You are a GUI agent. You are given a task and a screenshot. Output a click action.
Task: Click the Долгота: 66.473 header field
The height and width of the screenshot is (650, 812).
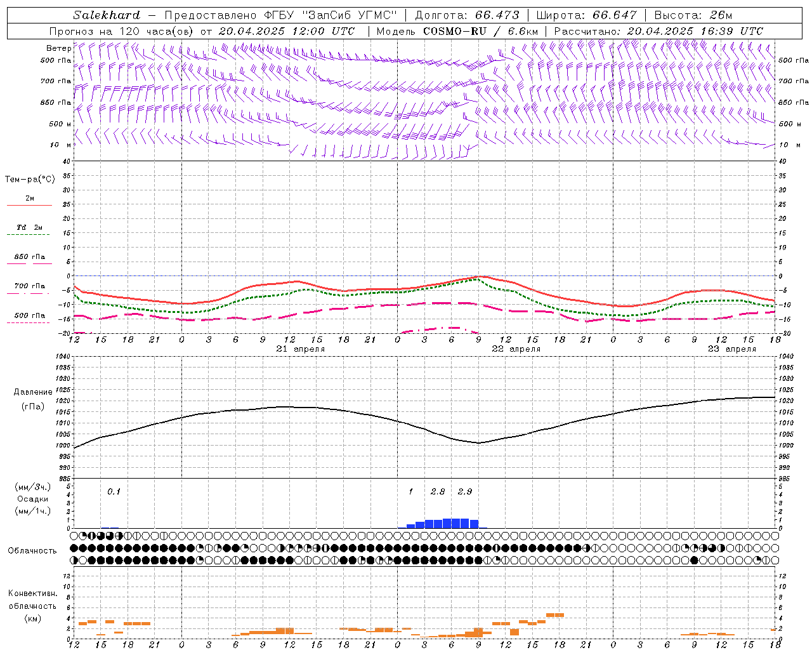tap(467, 15)
